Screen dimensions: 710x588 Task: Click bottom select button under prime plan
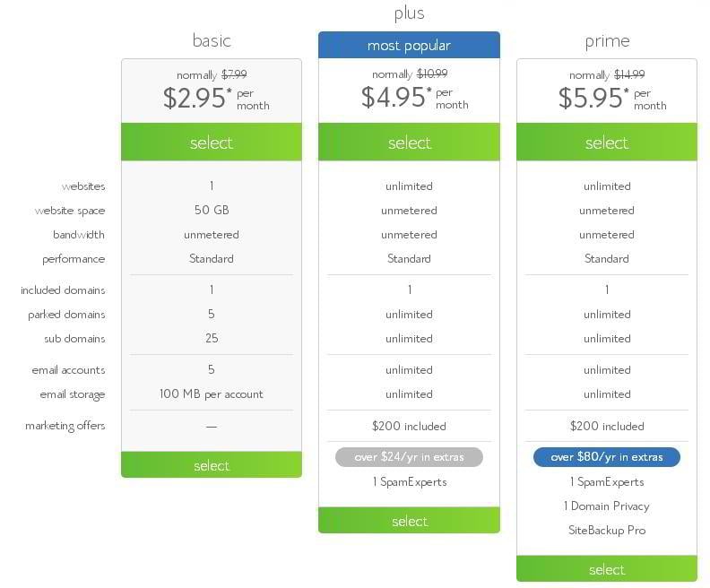coord(607,569)
